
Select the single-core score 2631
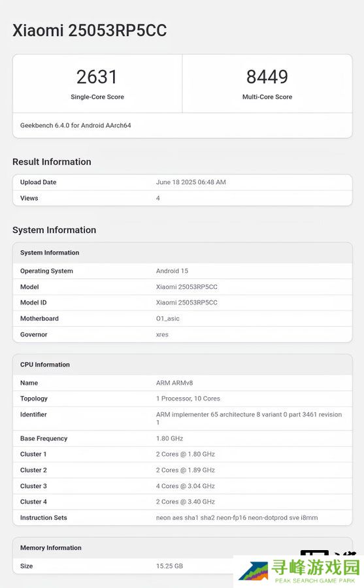pos(97,77)
